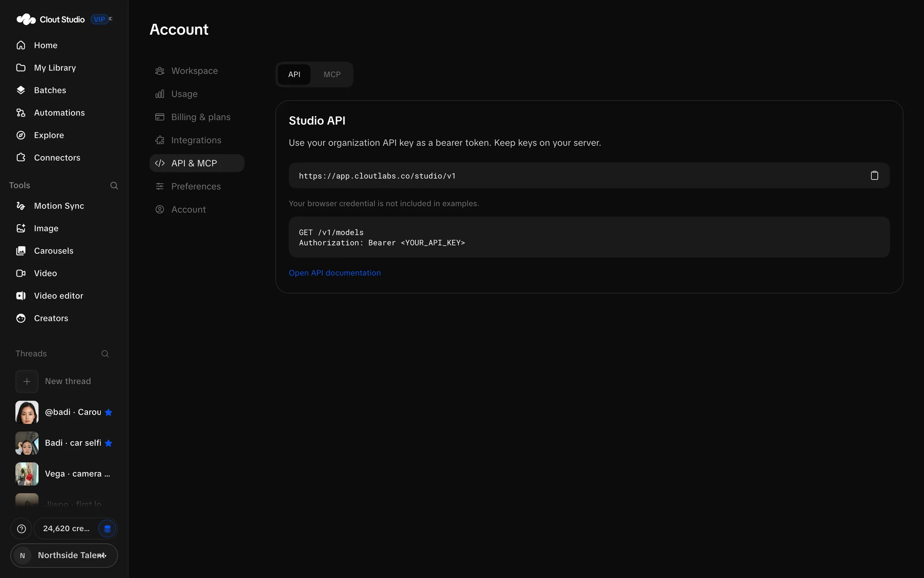
Task: Click the GET /v1/models code block
Action: click(589, 237)
